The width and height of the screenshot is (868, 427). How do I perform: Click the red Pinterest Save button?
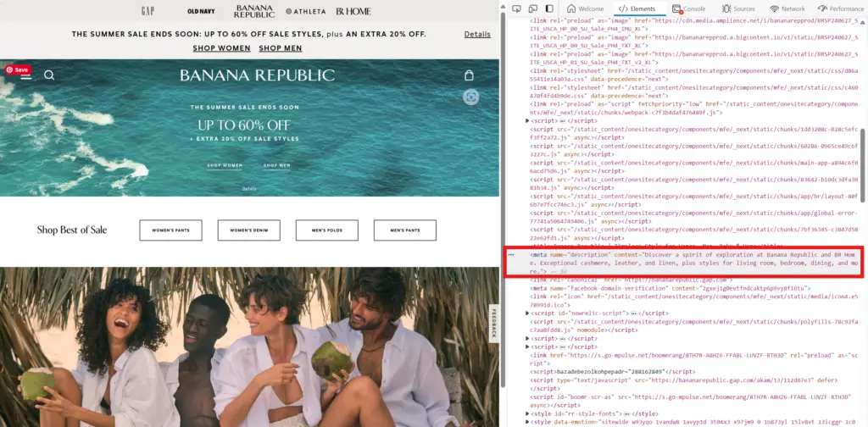click(18, 69)
